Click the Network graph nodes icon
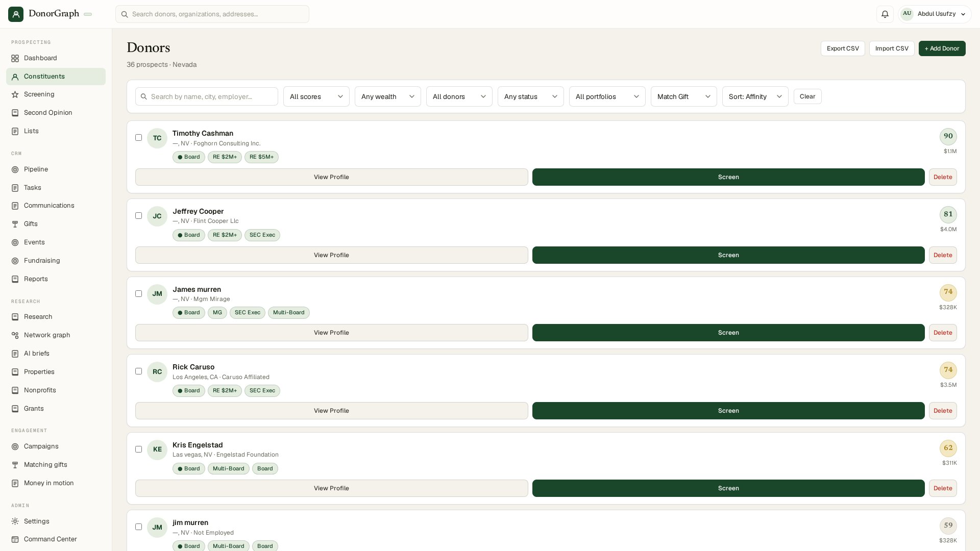Image resolution: width=980 pixels, height=551 pixels. 15,335
